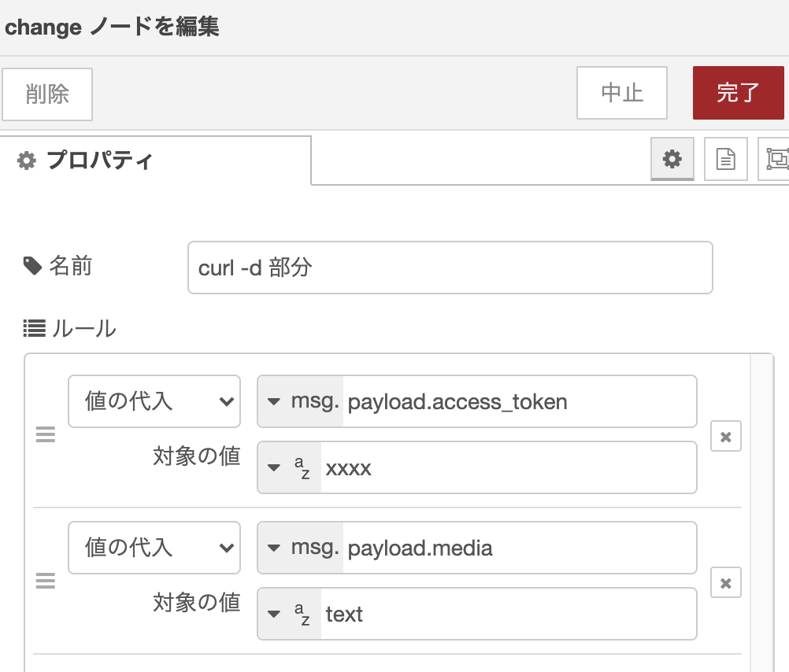The image size is (789, 672).
Task: Click the change ノードを編集 title
Action: point(112,27)
